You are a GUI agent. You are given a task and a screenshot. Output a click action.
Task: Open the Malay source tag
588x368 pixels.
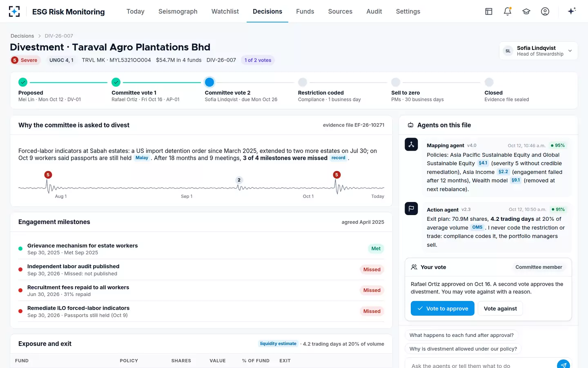coord(142,158)
